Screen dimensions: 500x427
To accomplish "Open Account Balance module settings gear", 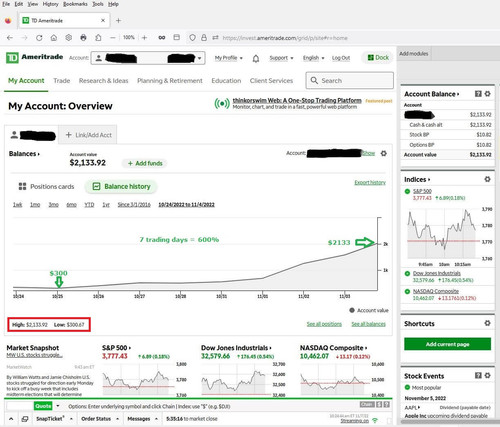I will pyautogui.click(x=487, y=94).
